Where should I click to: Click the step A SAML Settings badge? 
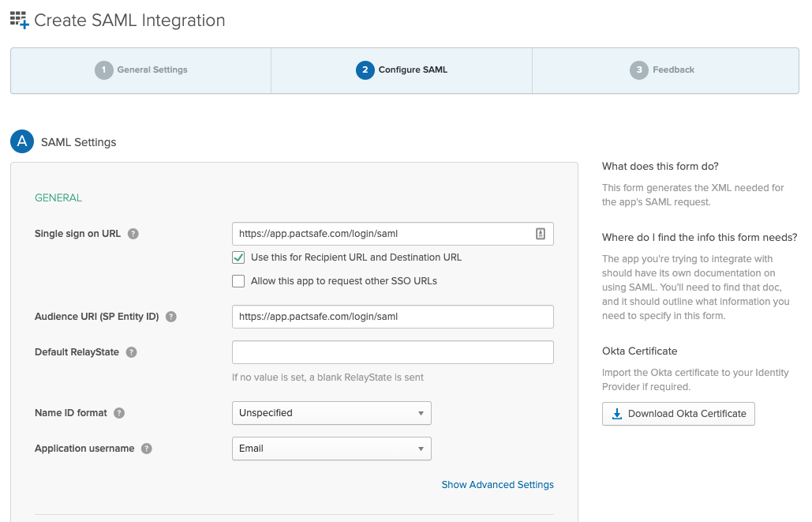22,142
